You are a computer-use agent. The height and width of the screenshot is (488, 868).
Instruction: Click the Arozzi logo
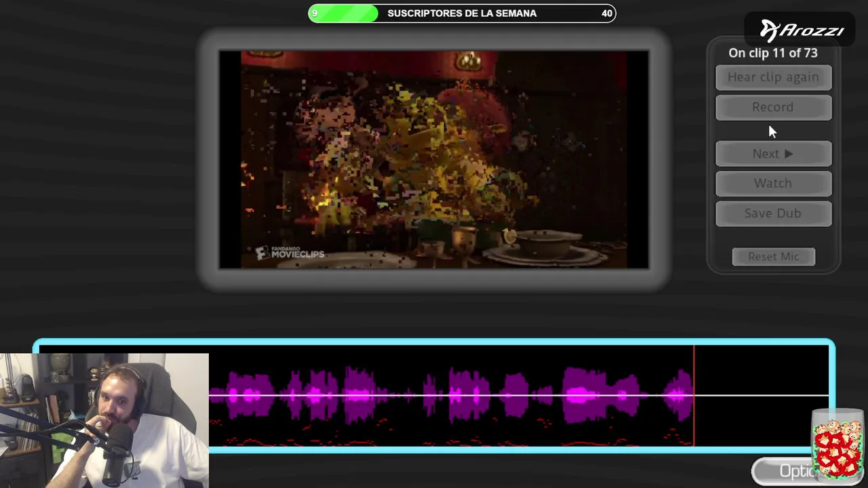point(802,30)
